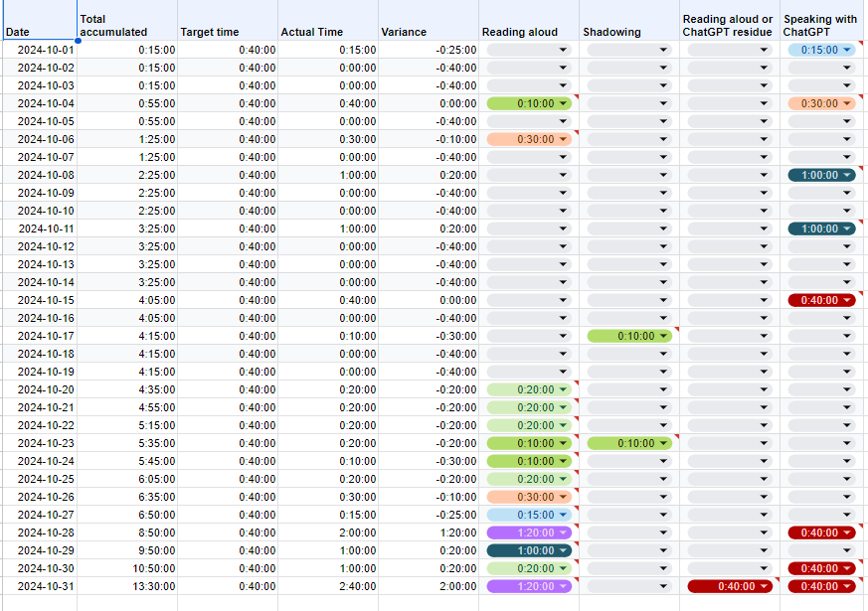
Task: Select total accumulated cell 5:45:00
Action: click(127, 461)
